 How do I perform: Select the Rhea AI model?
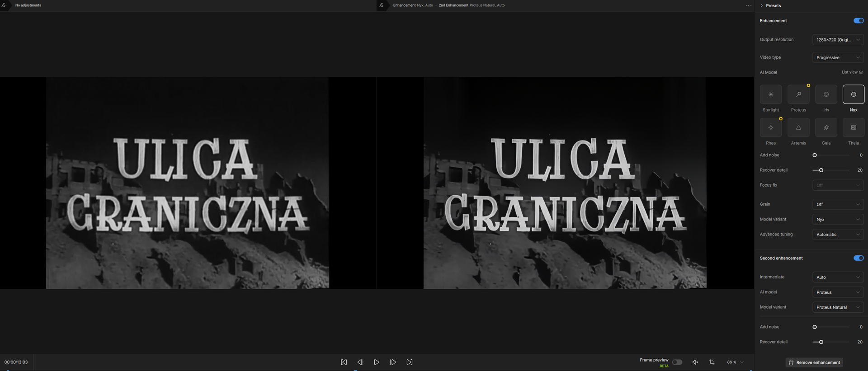(x=771, y=127)
